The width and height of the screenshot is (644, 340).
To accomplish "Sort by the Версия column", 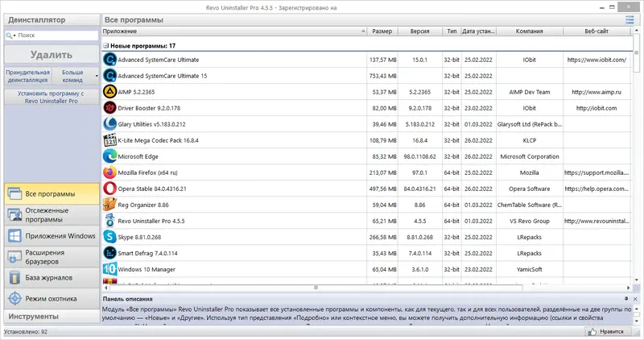I will [x=419, y=31].
